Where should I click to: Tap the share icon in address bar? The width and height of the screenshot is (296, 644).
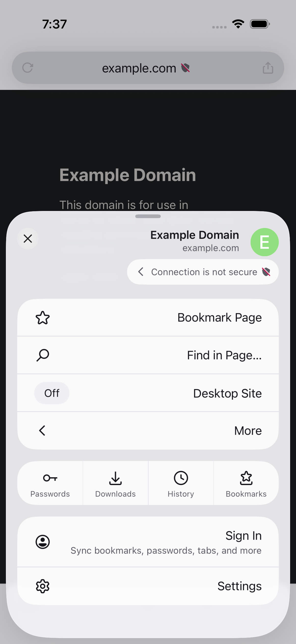(x=268, y=68)
